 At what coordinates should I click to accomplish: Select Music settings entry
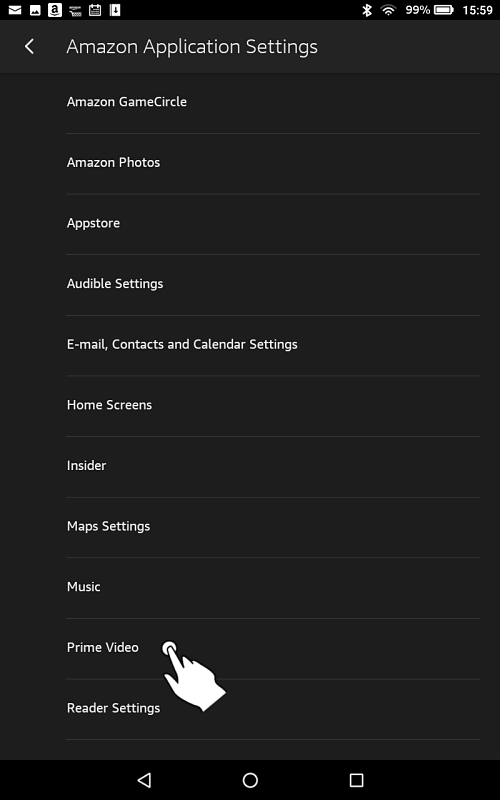click(x=273, y=588)
